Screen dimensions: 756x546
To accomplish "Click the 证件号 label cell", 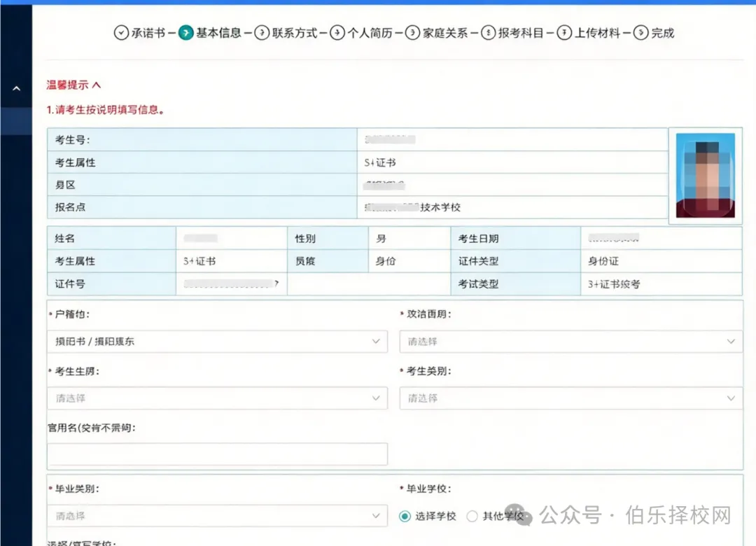I will [x=111, y=284].
